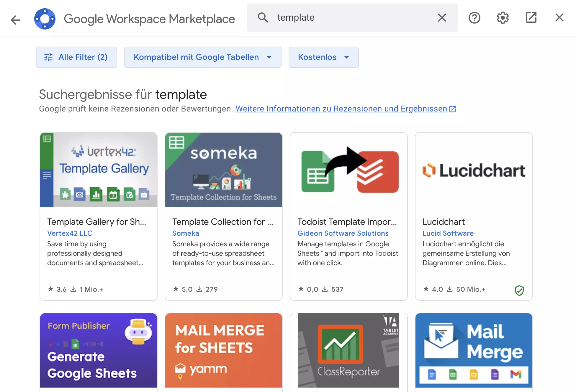Click the Sheets icon on the Someka thumbnail
576x392 pixels.
pos(176,142)
